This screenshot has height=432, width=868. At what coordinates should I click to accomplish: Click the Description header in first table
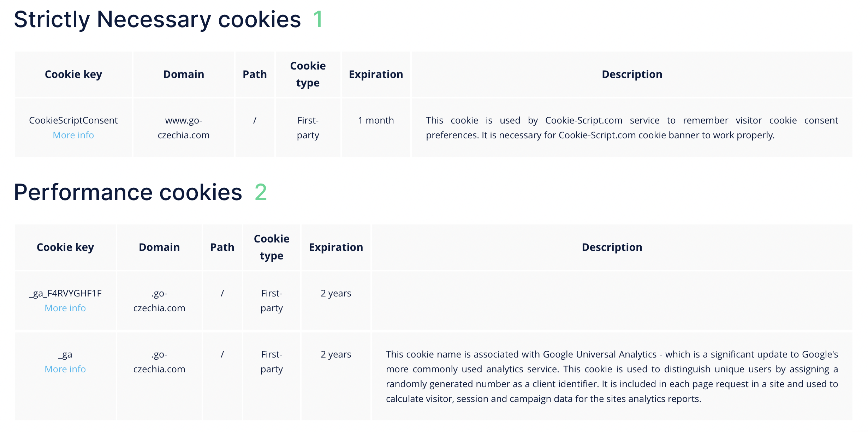point(632,74)
